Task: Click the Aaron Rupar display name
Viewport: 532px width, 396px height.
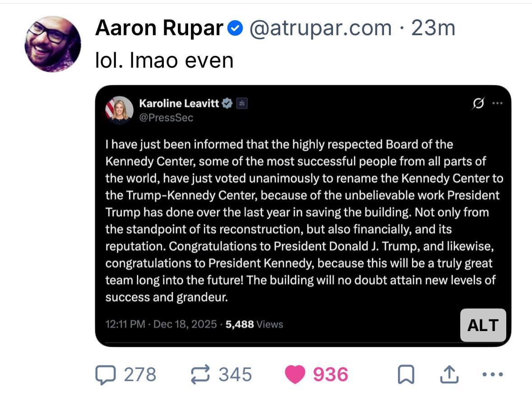Action: [159, 29]
